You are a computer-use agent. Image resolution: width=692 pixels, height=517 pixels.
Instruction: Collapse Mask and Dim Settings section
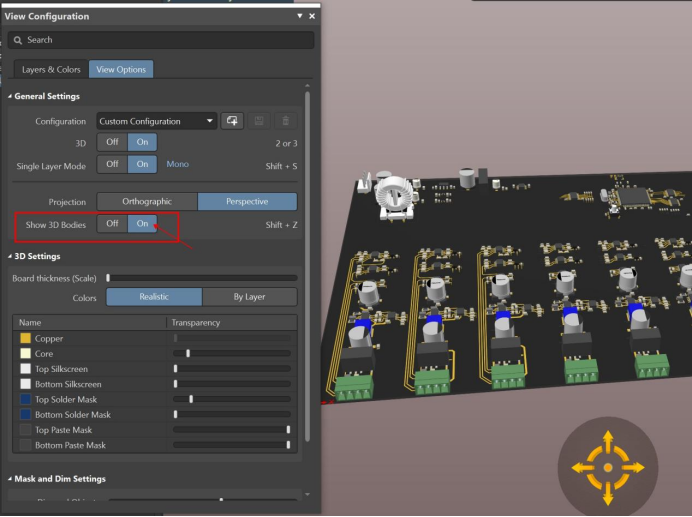(10, 479)
